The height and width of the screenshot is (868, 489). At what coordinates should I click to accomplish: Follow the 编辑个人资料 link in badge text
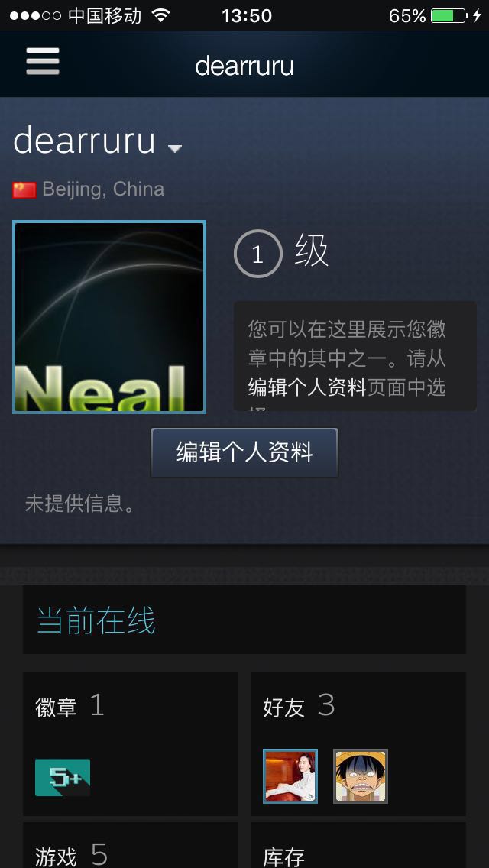pyautogui.click(x=307, y=387)
